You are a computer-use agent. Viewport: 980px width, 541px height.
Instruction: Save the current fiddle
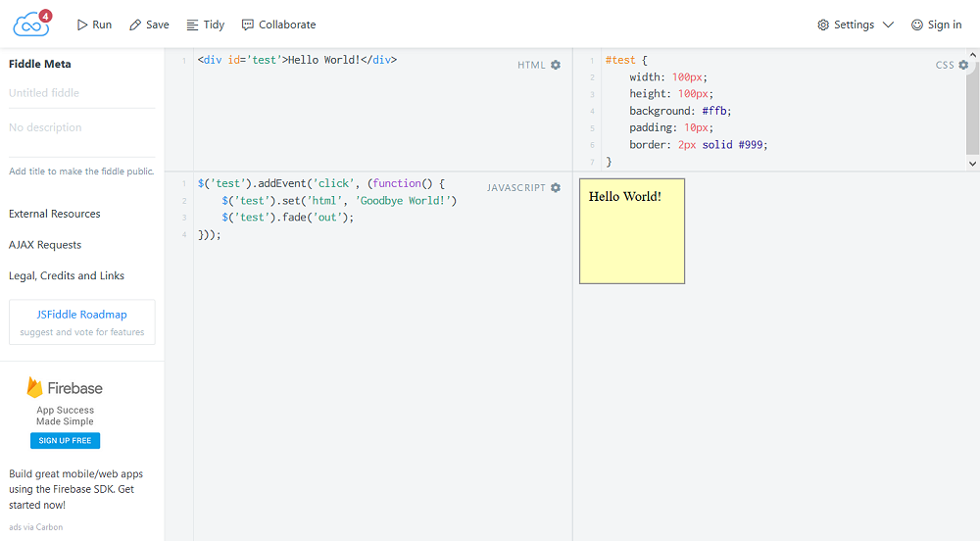point(149,25)
